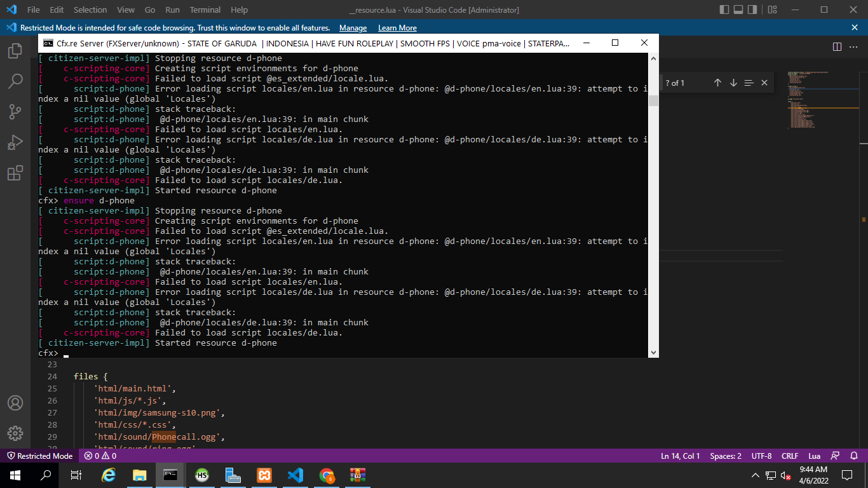Open the Search view in the activity bar
Viewport: 868px width, 488px height.
(x=15, y=81)
